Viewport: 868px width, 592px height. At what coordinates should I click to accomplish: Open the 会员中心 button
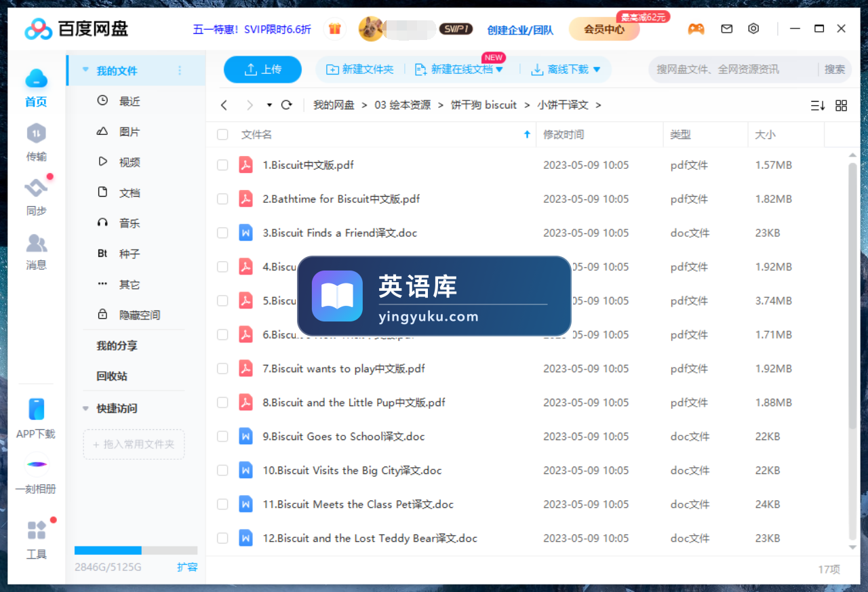point(604,29)
